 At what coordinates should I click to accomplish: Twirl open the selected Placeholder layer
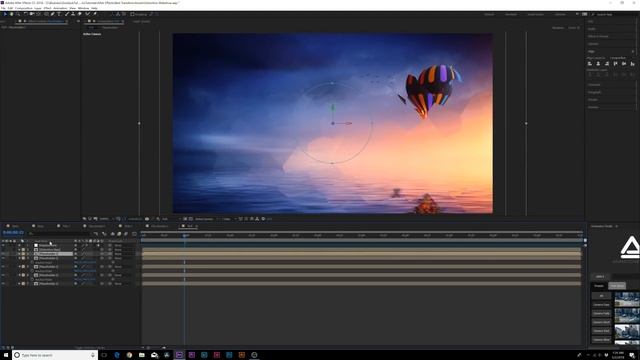19,254
